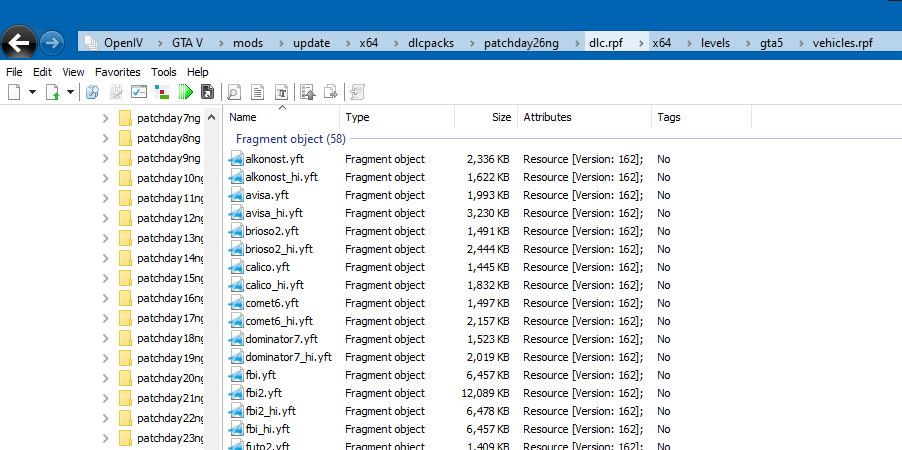Navigate to patchday26ng in breadcrumb path
The width and height of the screenshot is (902, 450).
(521, 43)
